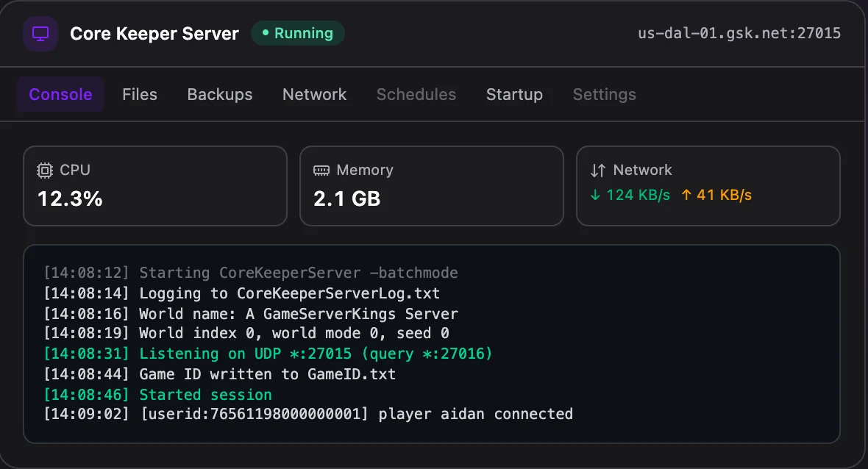Screen dimensions: 868x469
Task: Click the green 'Started session' log line
Action: (x=157, y=394)
